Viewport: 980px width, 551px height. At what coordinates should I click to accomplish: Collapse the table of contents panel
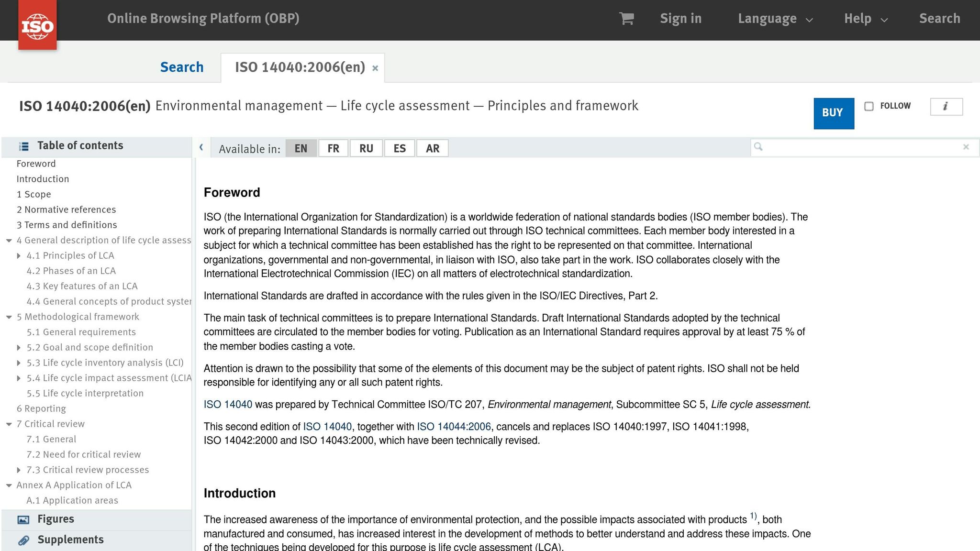click(x=201, y=148)
